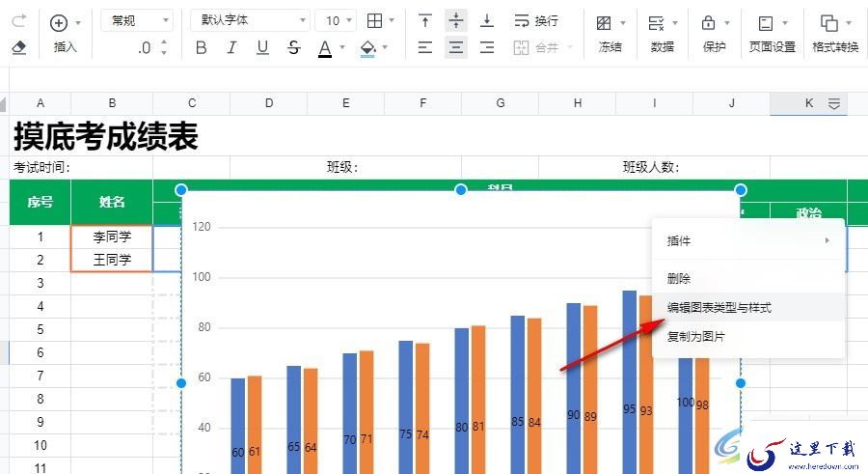Click the Format Convert (格式转换) icon
868x474 pixels.
[828, 23]
